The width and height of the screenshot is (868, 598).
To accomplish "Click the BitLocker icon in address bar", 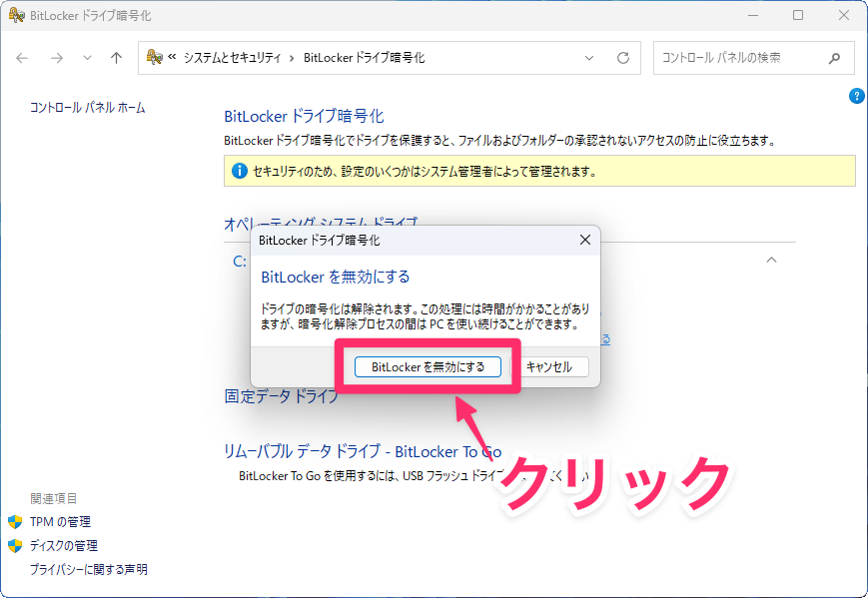I will click(x=155, y=58).
